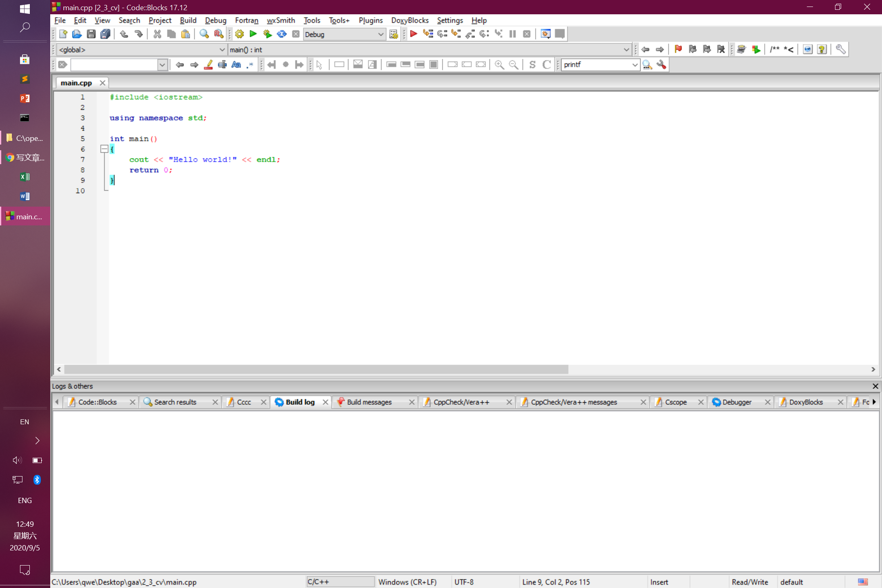This screenshot has width=882, height=588.
Task: Toggle the red bookmark flag icon
Action: click(x=678, y=49)
